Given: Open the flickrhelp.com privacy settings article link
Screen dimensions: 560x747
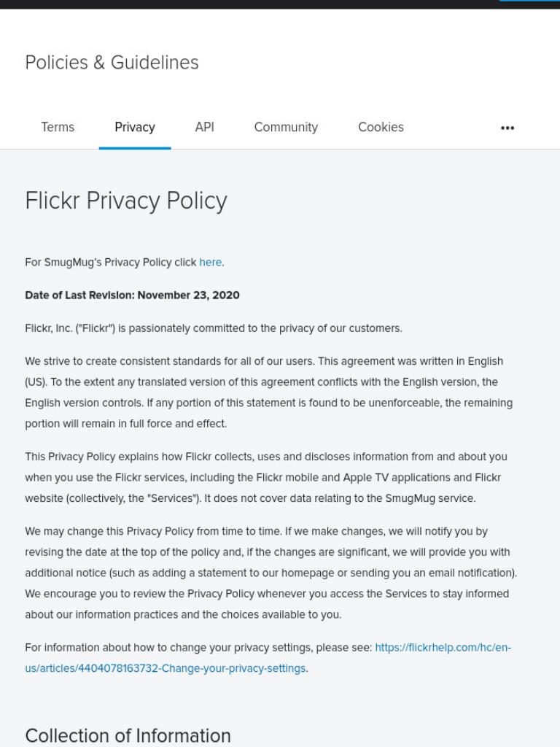Looking at the screenshot, I should [x=268, y=658].
